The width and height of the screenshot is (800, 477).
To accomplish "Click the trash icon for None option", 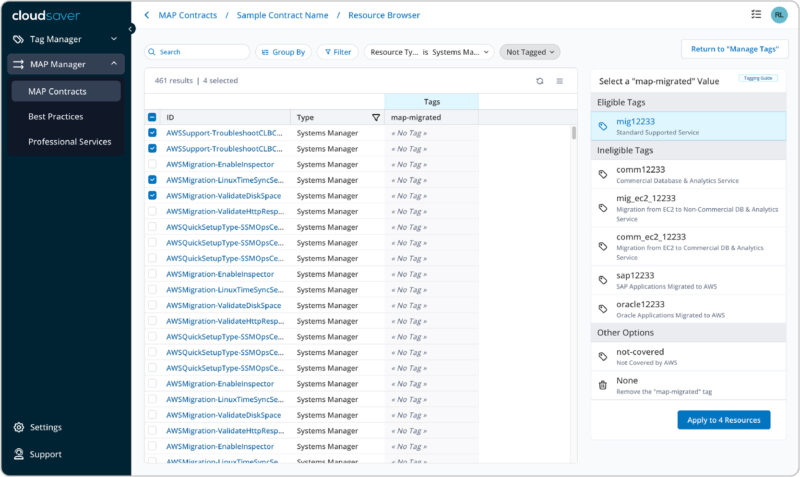I will pyautogui.click(x=602, y=385).
